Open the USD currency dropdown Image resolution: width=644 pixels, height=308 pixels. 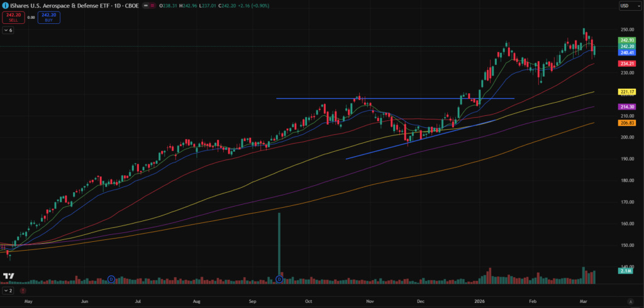(x=626, y=6)
